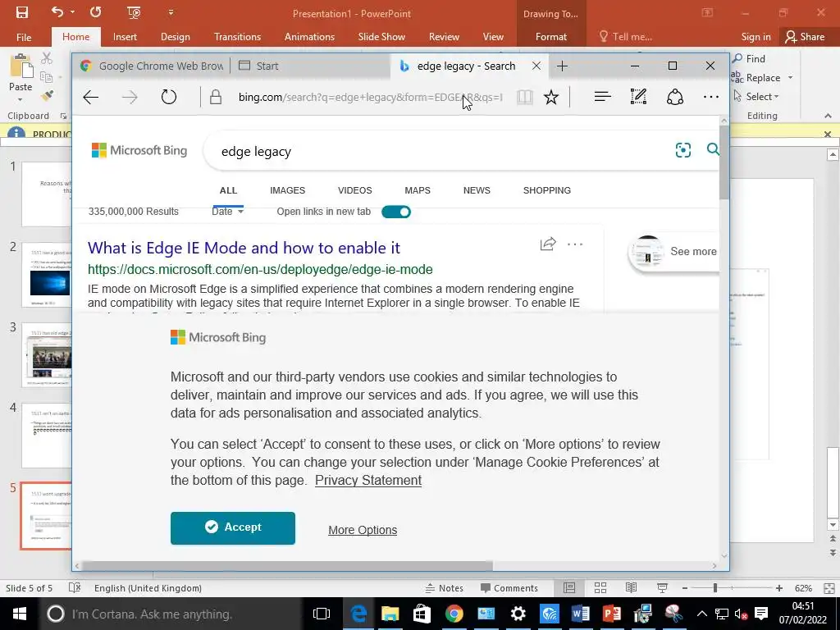The width and height of the screenshot is (840, 630).
Task: Open a new Edge tab
Action: [562, 66]
